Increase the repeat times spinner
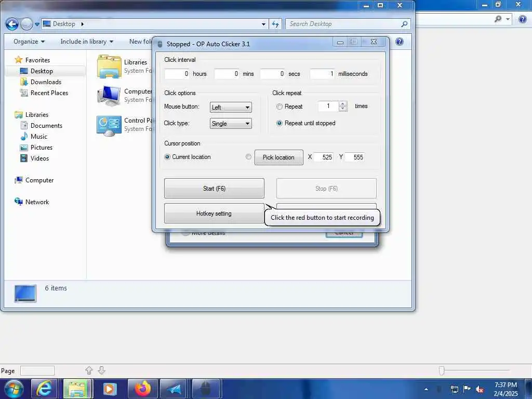 [x=343, y=104]
